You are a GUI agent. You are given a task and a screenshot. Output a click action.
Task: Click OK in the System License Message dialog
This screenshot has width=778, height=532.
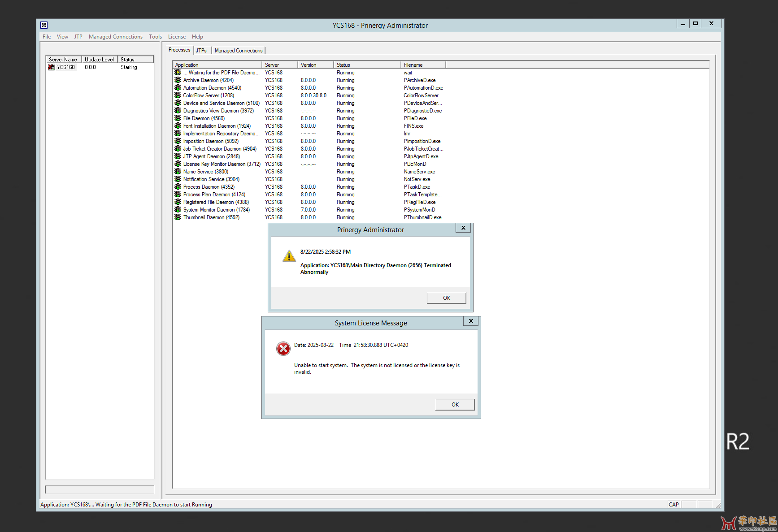[x=455, y=405]
